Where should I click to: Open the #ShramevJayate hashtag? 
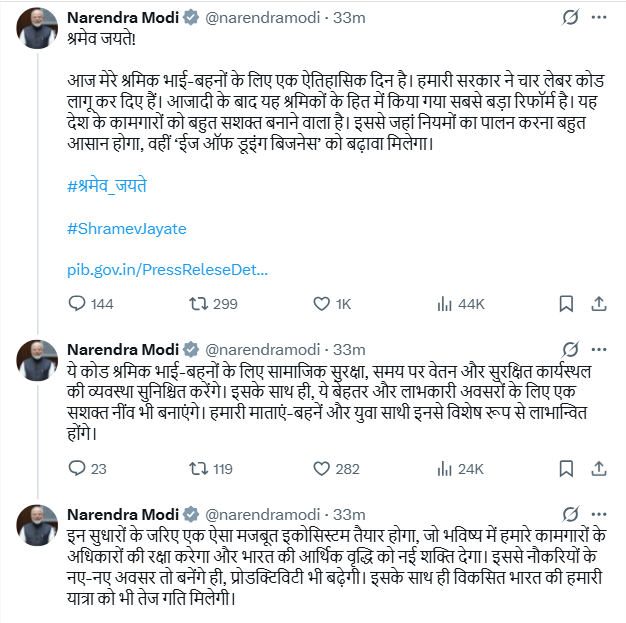128,228
